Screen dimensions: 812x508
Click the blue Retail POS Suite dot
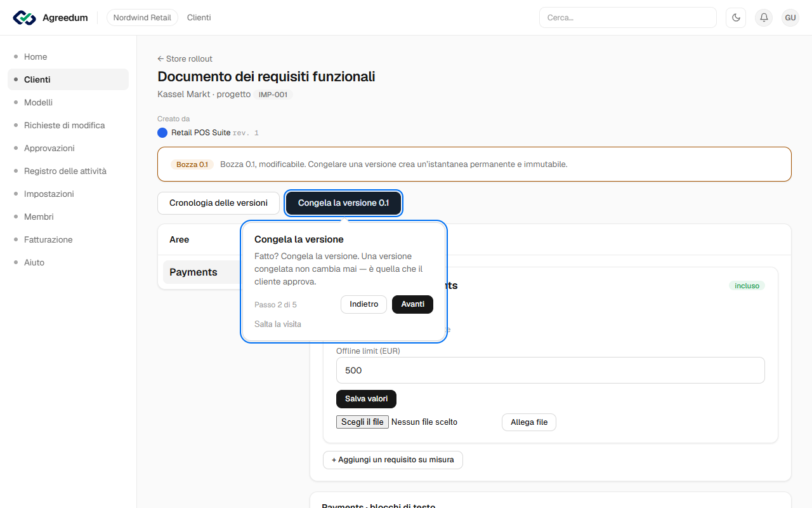(x=162, y=133)
